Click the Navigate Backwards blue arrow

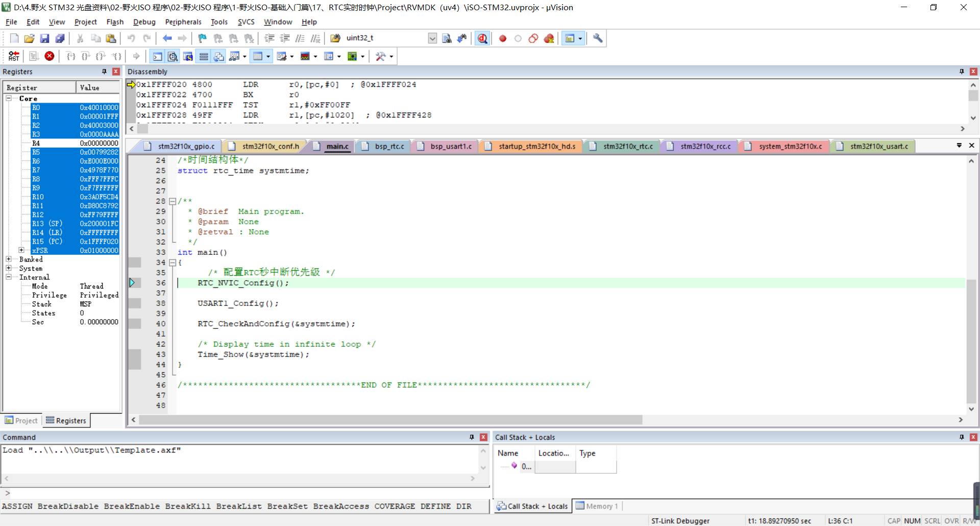(x=167, y=38)
